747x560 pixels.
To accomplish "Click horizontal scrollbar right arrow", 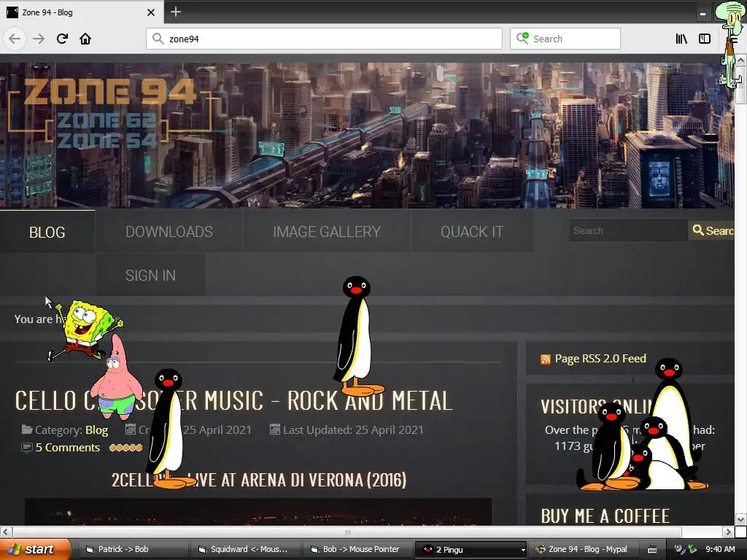I will pyautogui.click(x=728, y=532).
